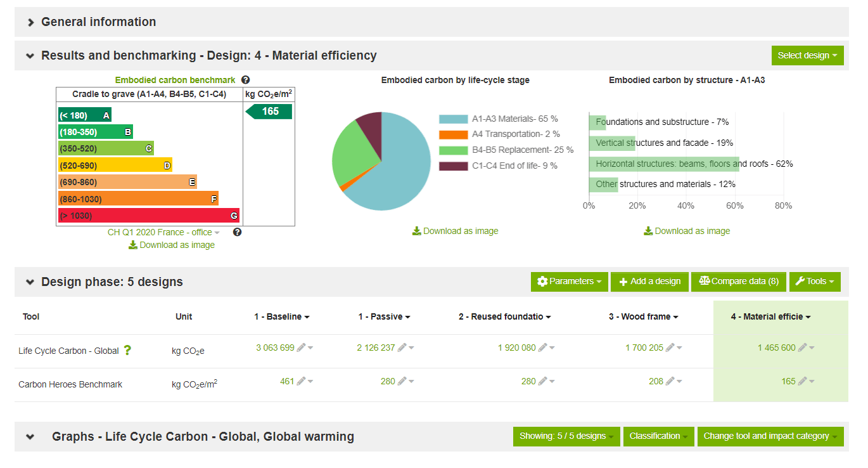Expand the General information section chevron
The image size is (868, 468).
(30, 22)
